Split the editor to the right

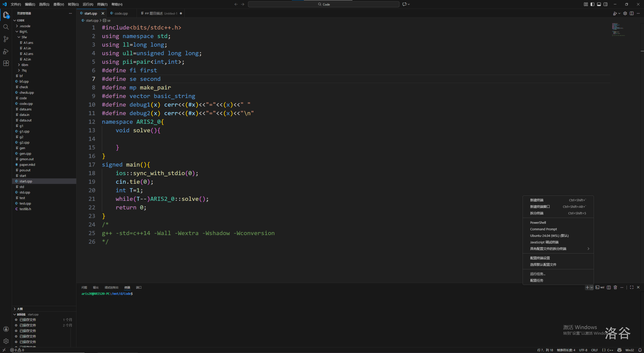tap(632, 13)
